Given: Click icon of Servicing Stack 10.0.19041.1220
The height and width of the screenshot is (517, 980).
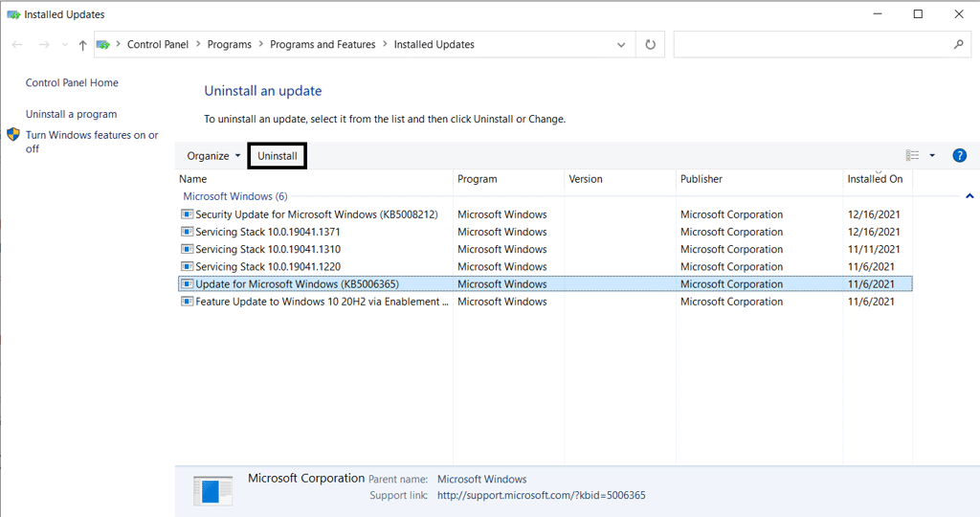Looking at the screenshot, I should (187, 266).
